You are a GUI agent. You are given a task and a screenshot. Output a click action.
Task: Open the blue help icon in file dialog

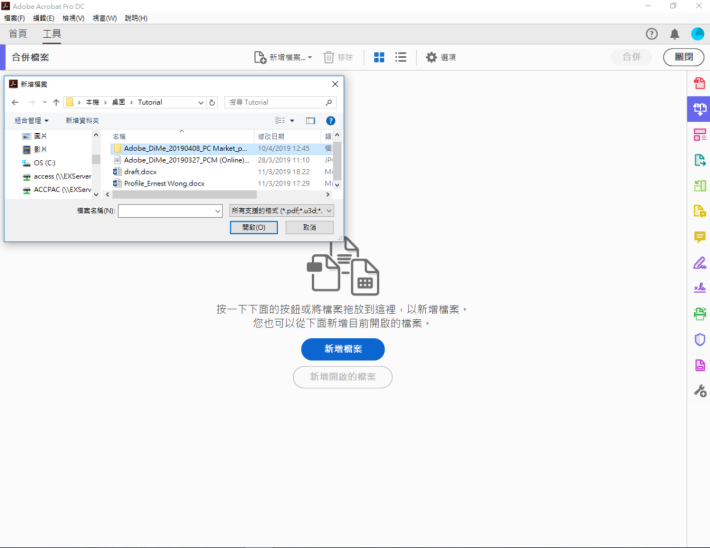[x=331, y=120]
